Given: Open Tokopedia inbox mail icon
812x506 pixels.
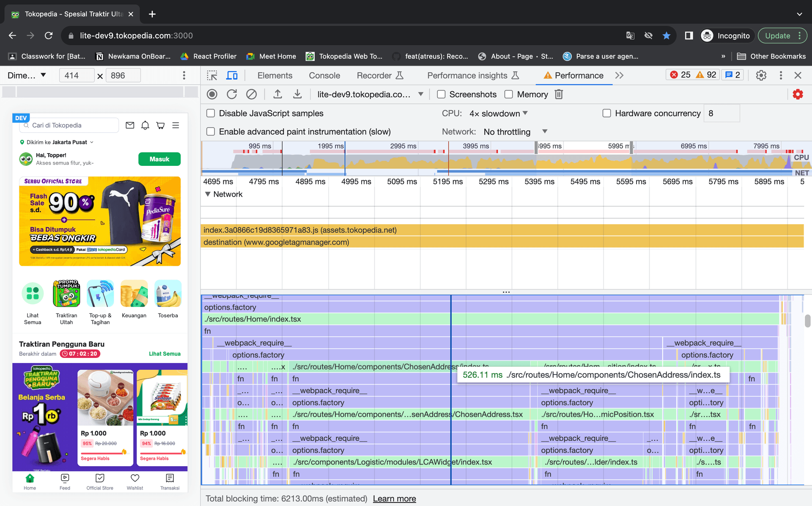Looking at the screenshot, I should click(x=130, y=125).
